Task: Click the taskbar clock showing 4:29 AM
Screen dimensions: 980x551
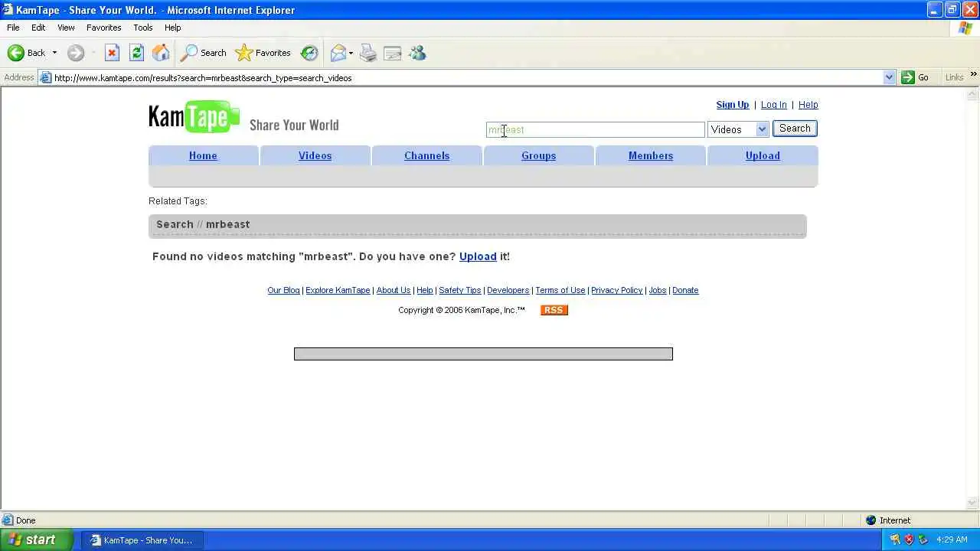Action: point(952,540)
